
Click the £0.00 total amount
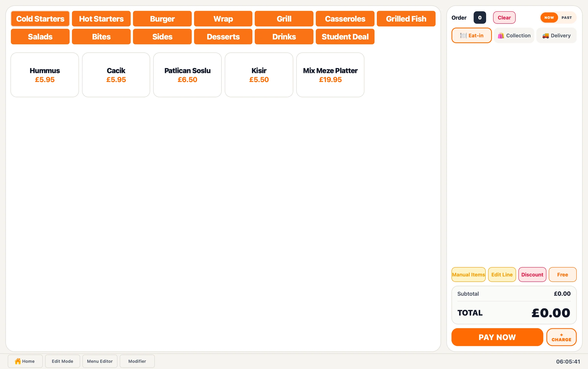coord(551,313)
